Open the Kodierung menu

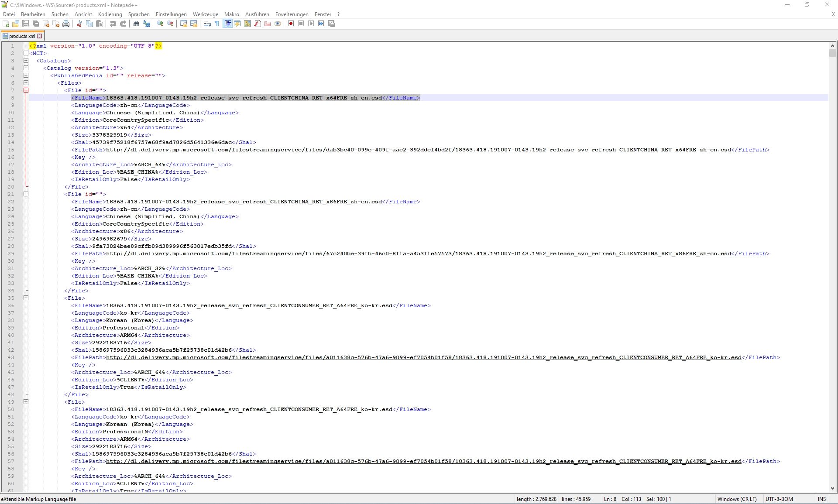click(x=110, y=14)
